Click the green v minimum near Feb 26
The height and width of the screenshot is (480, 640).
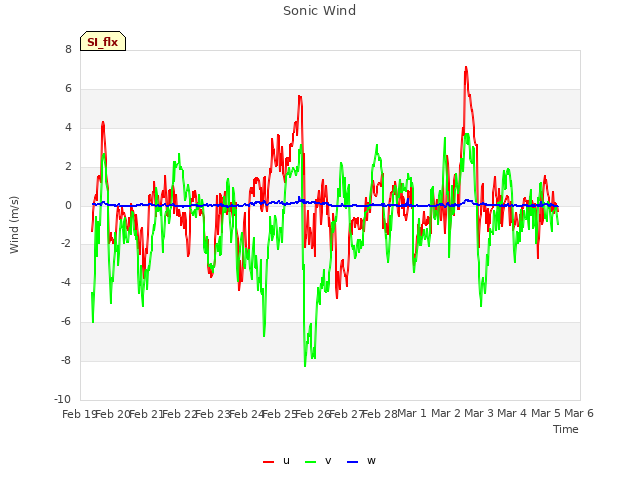[305, 366]
